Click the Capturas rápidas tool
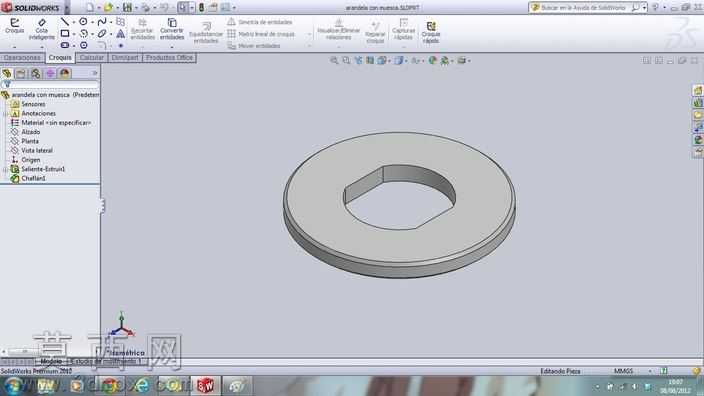This screenshot has width=704, height=396. [x=403, y=29]
